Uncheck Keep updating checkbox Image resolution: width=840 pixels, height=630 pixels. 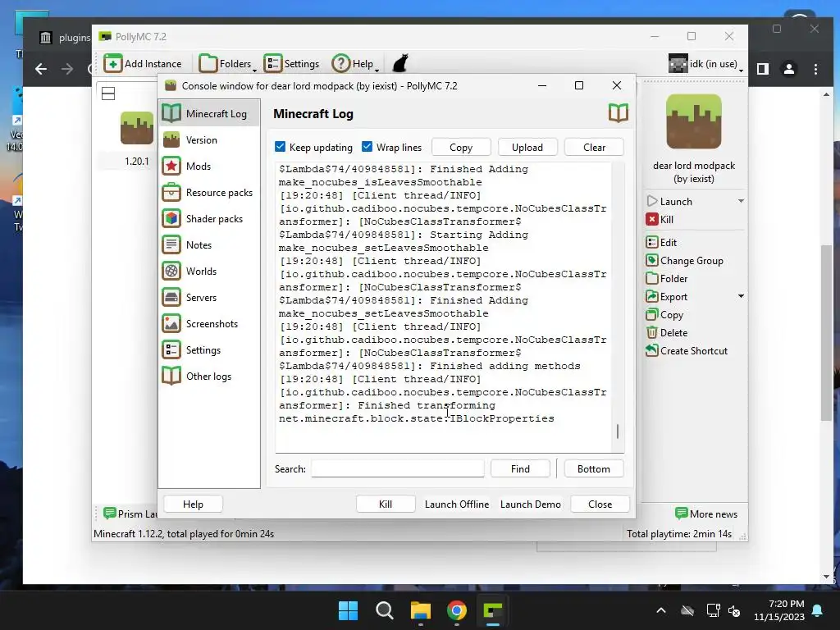click(281, 147)
